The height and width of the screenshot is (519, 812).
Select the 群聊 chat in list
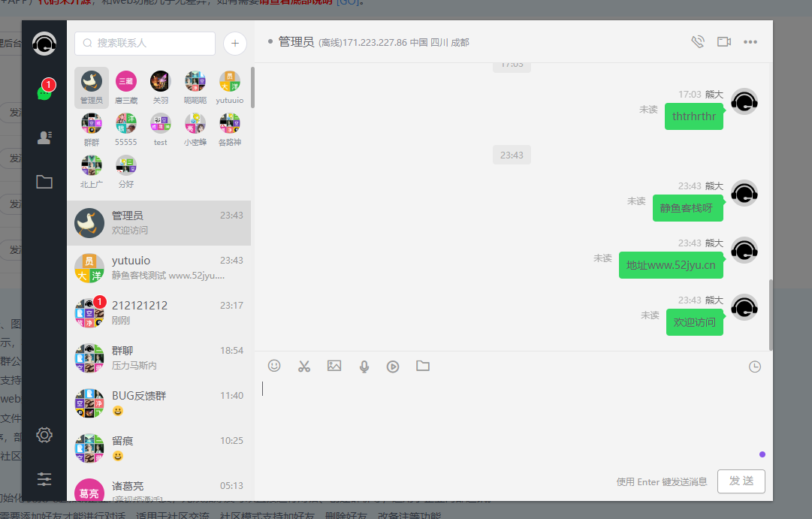[158, 358]
